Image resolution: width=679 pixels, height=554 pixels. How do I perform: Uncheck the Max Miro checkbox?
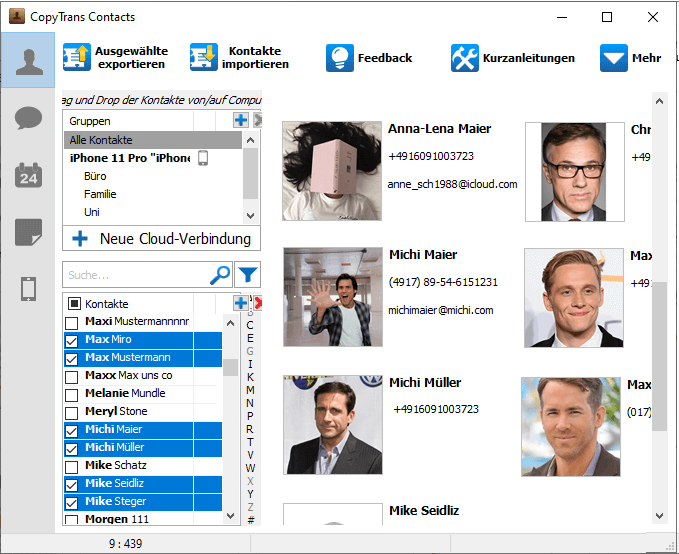[x=71, y=341]
